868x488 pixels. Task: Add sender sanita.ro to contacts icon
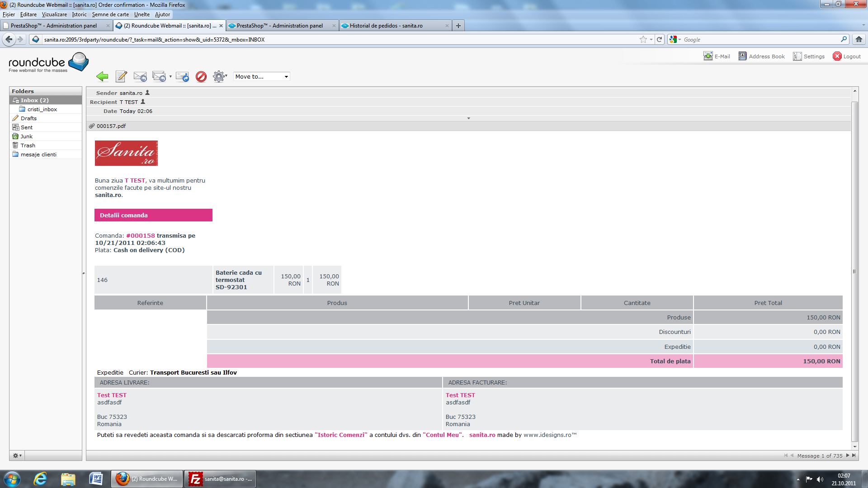(147, 93)
